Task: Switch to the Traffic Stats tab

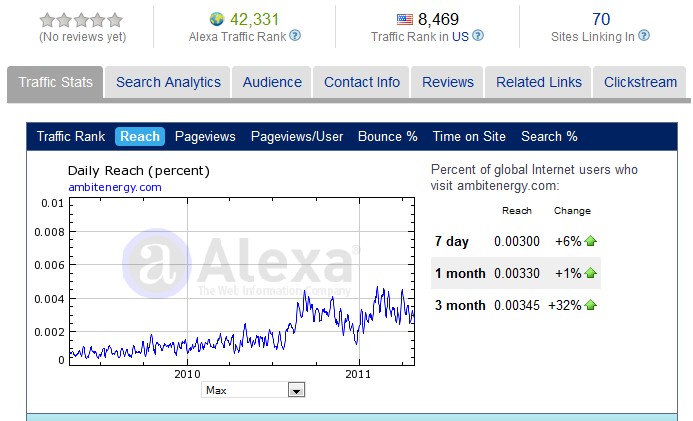Action: [55, 82]
